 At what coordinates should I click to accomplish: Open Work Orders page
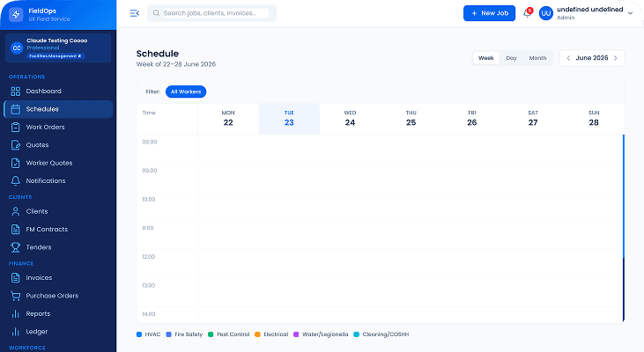point(58,128)
